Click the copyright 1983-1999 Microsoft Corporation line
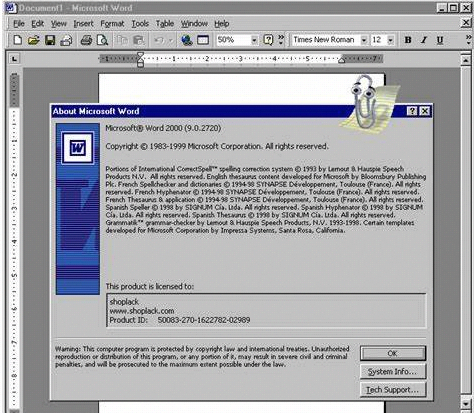Viewport: 474px width, 413px height. [217, 146]
